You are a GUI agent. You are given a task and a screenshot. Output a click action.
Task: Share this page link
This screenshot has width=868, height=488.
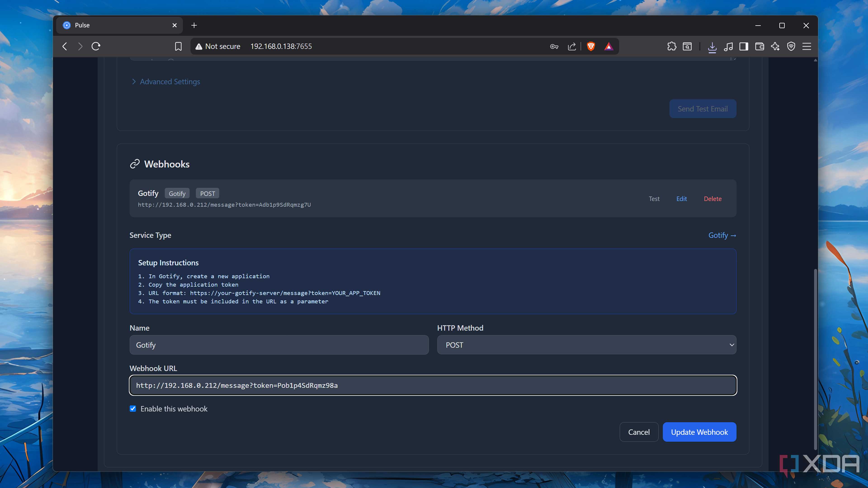(572, 47)
